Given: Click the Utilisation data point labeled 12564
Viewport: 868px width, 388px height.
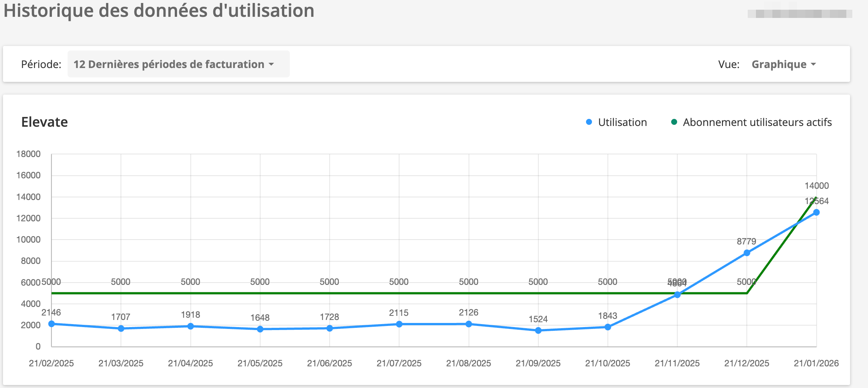Looking at the screenshot, I should (x=816, y=213).
